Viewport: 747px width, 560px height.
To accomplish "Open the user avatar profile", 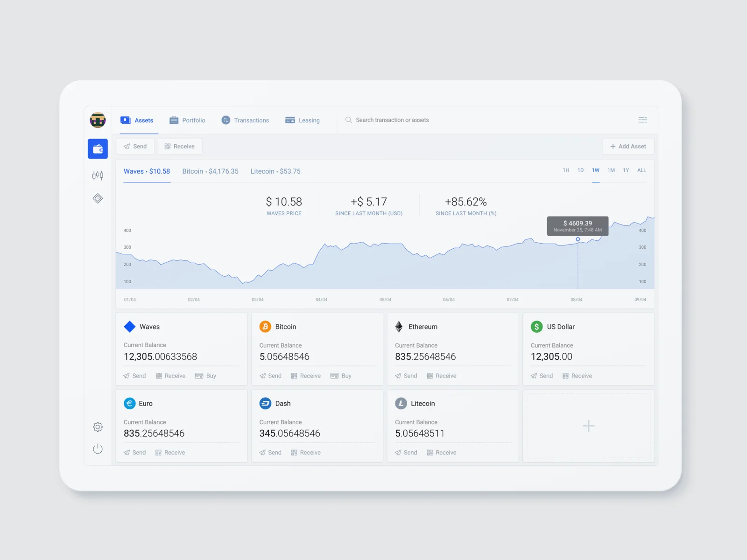I will (x=98, y=120).
